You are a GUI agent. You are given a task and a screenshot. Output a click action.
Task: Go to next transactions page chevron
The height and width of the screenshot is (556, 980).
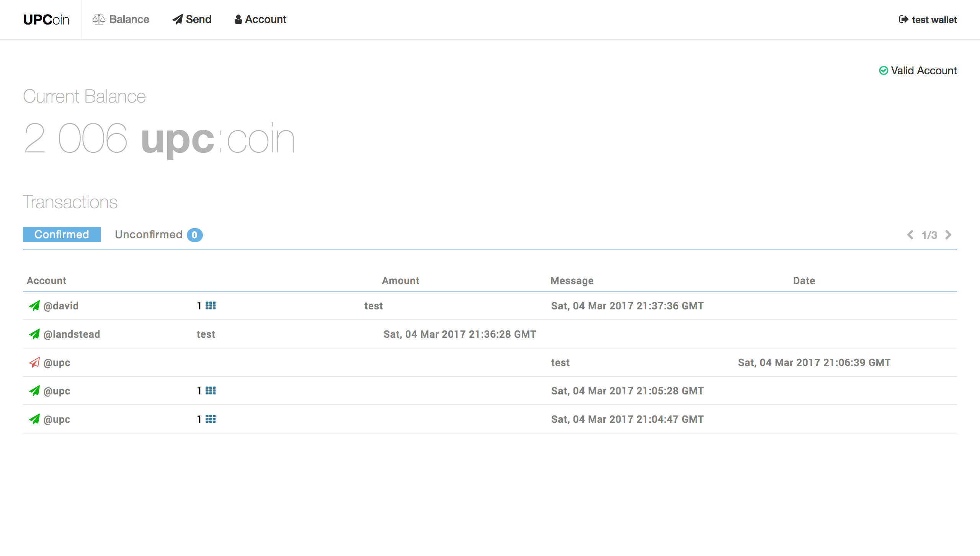tap(948, 235)
